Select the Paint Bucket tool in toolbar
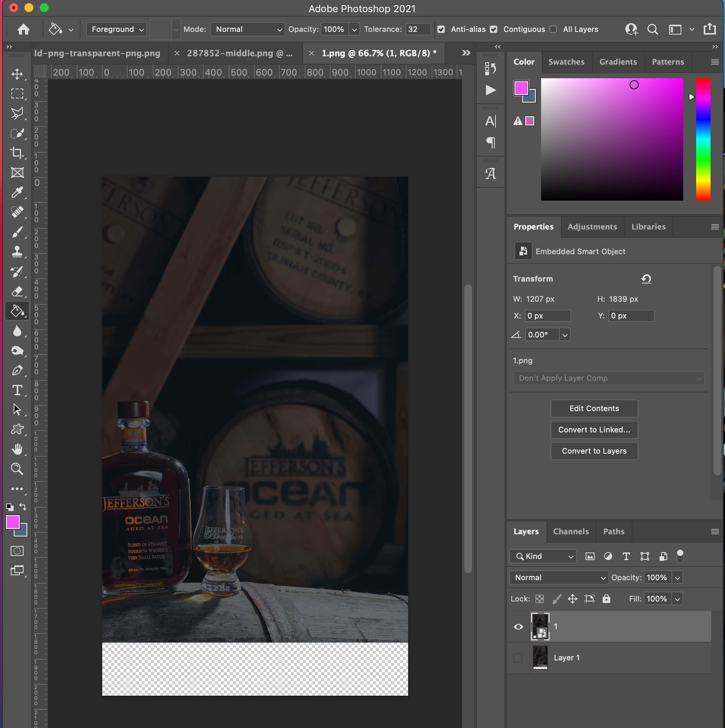725x728 pixels. (x=17, y=311)
